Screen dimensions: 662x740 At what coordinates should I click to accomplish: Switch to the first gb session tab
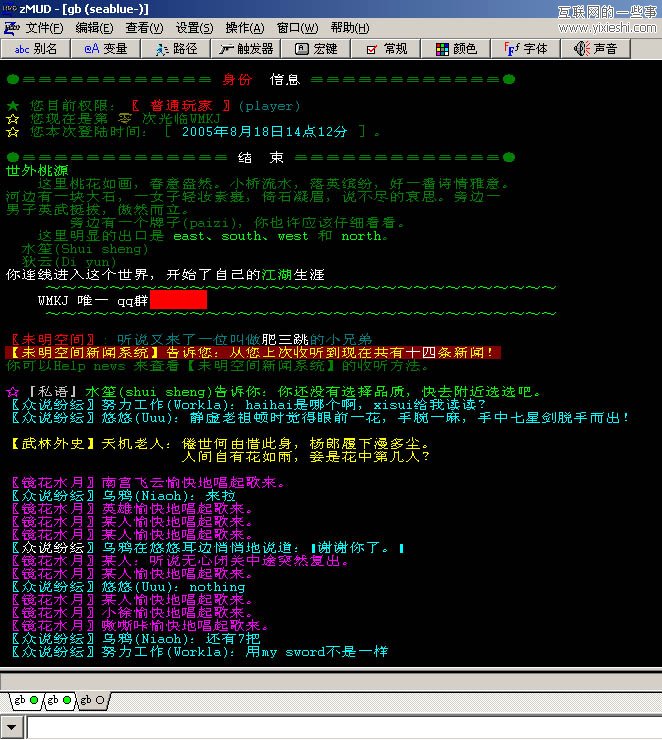[x=25, y=700]
